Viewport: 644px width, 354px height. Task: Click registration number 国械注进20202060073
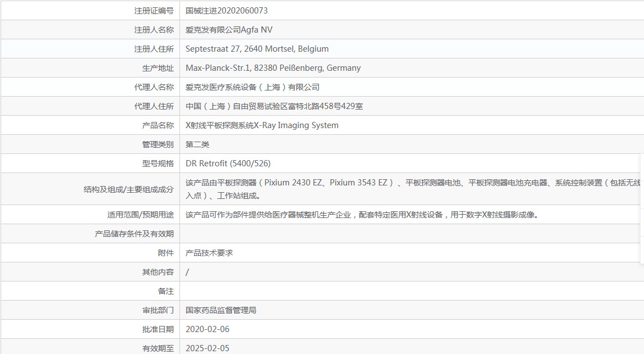click(226, 11)
